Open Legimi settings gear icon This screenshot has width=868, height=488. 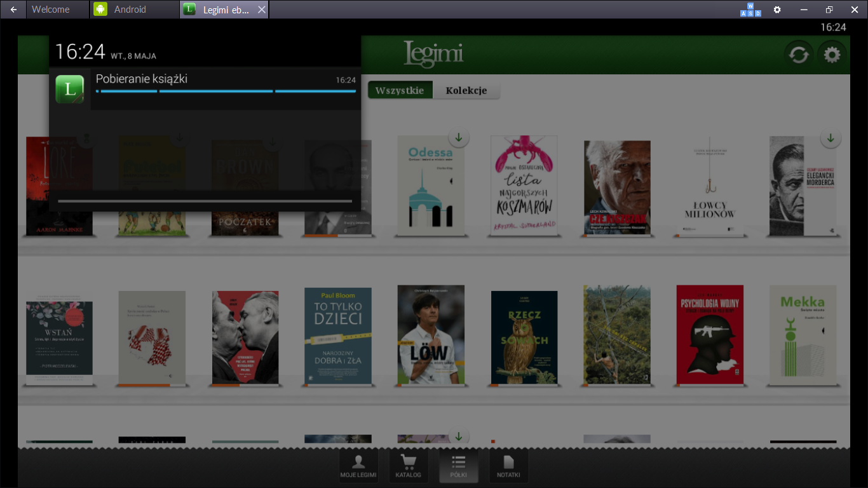click(x=832, y=55)
